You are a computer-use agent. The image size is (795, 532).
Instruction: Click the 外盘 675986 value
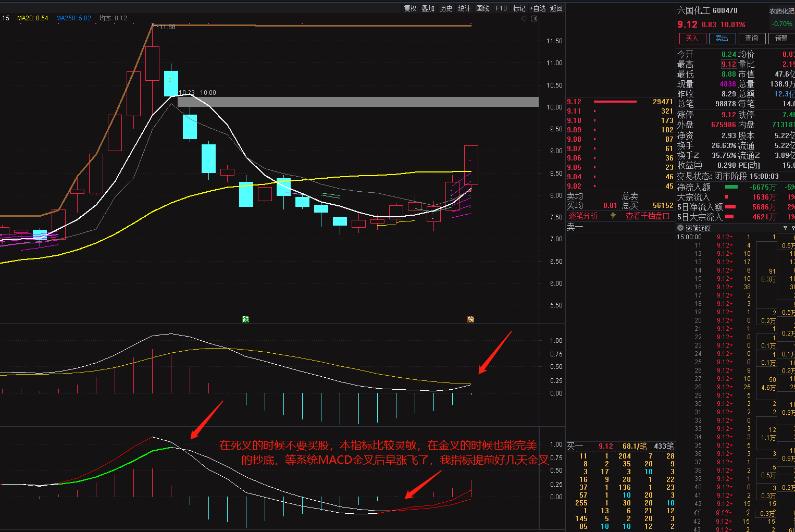tap(724, 125)
